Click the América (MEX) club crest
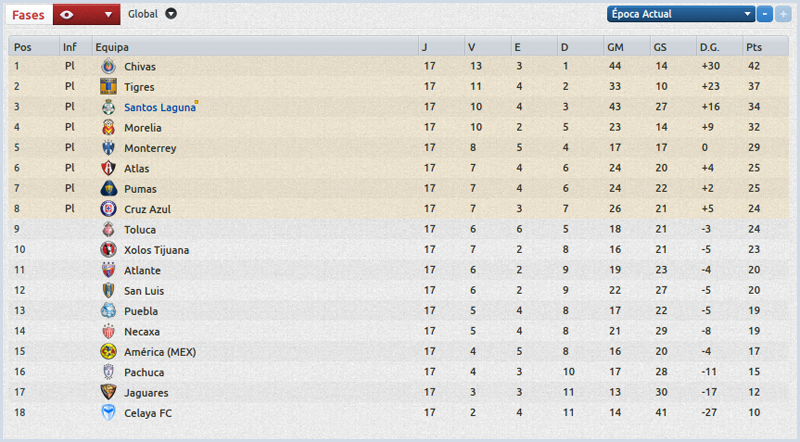 coord(109,352)
